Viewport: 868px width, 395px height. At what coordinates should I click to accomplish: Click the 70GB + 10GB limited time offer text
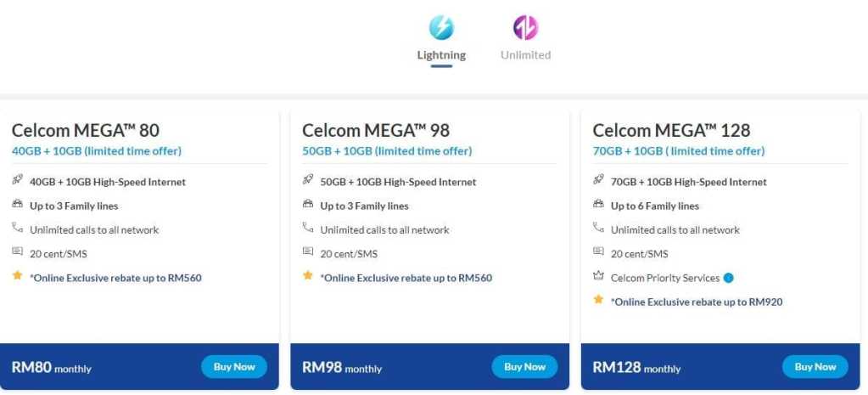pos(679,151)
